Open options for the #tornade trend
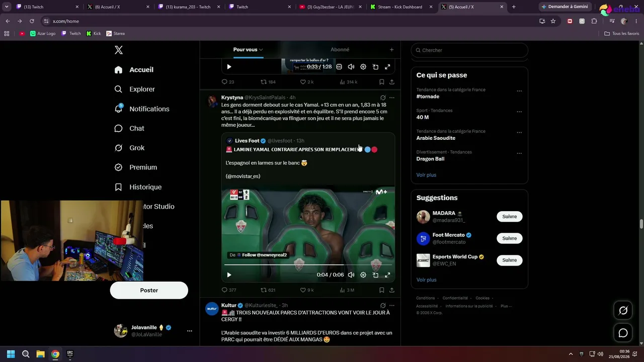The image size is (644, 362). click(519, 91)
